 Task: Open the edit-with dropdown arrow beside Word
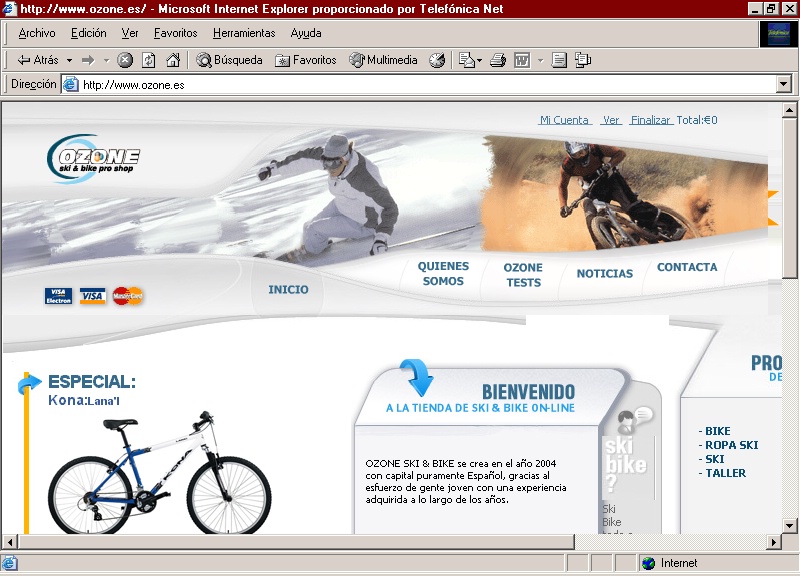(540, 60)
